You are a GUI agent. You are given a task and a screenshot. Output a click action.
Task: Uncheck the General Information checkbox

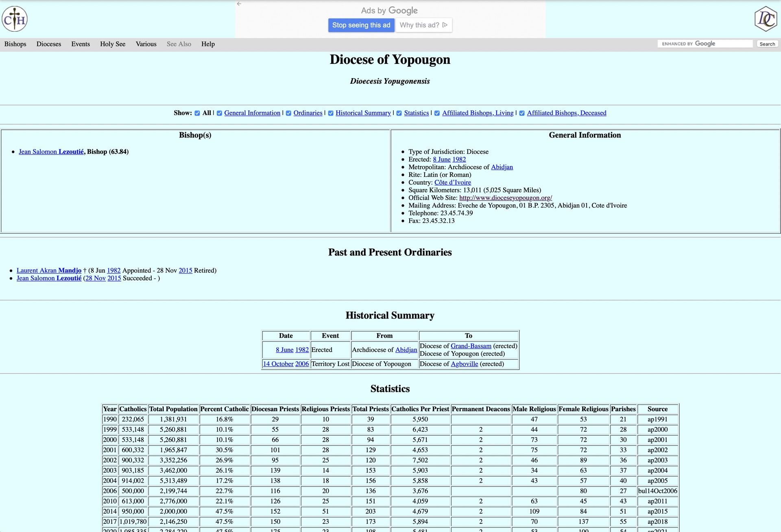coord(219,113)
